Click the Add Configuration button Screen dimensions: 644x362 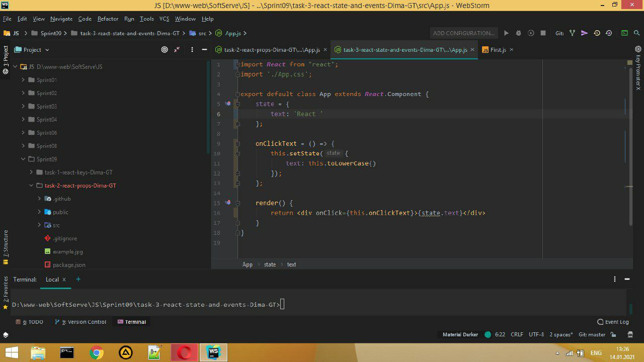pos(463,33)
